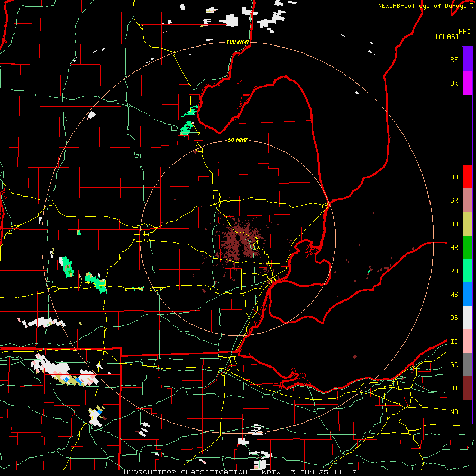Click the WS legend label
The width and height of the screenshot is (476, 476).
[454, 295]
